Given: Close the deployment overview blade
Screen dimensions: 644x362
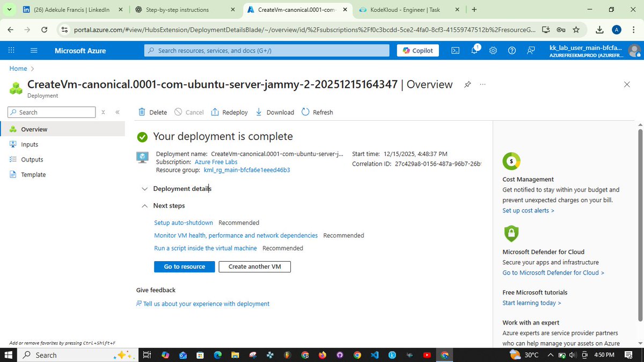Looking at the screenshot, I should tap(627, 85).
